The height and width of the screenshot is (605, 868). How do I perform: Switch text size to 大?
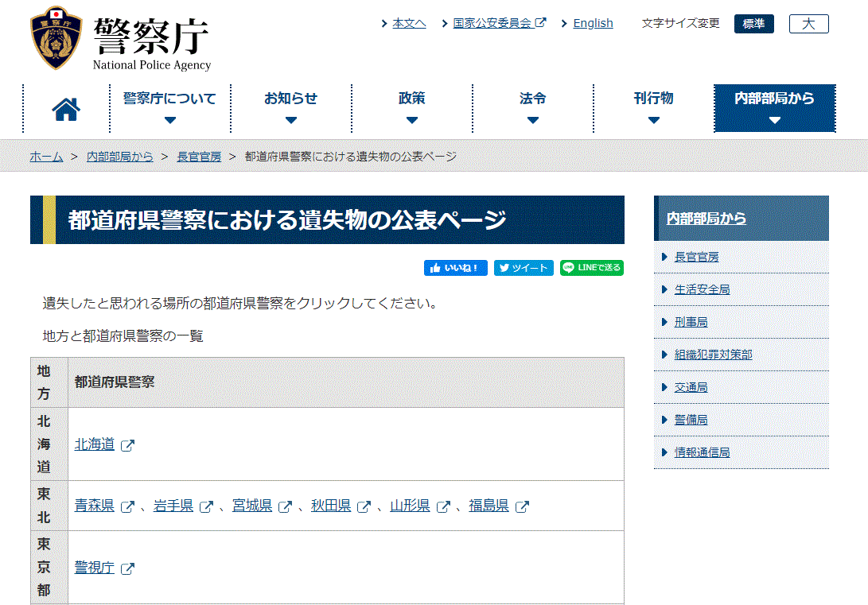coord(808,24)
